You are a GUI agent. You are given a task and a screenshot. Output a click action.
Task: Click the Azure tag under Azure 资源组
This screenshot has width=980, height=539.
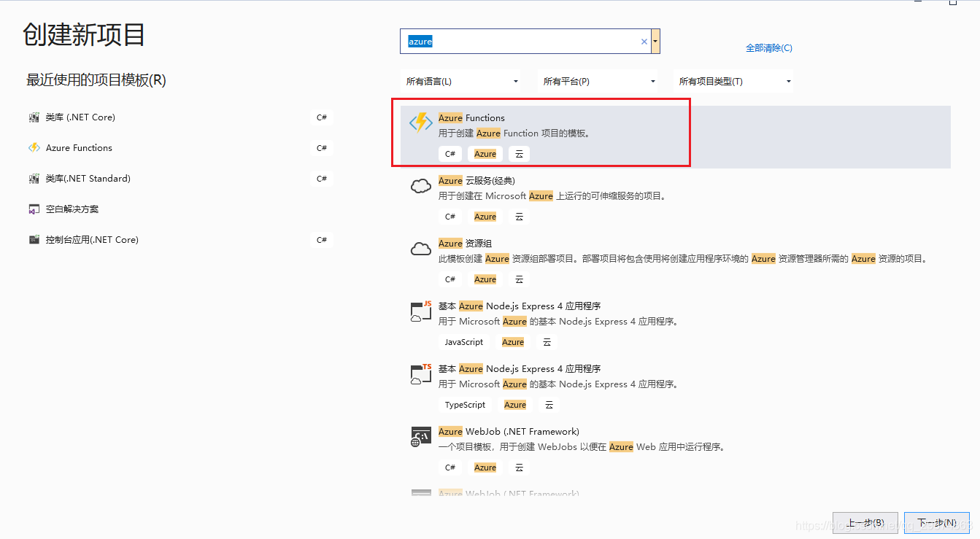click(485, 279)
